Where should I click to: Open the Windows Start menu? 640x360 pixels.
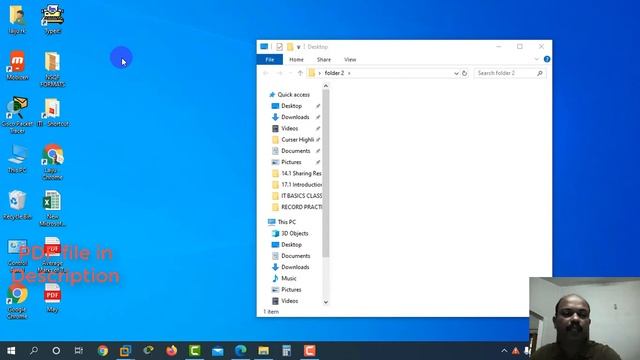(11, 351)
